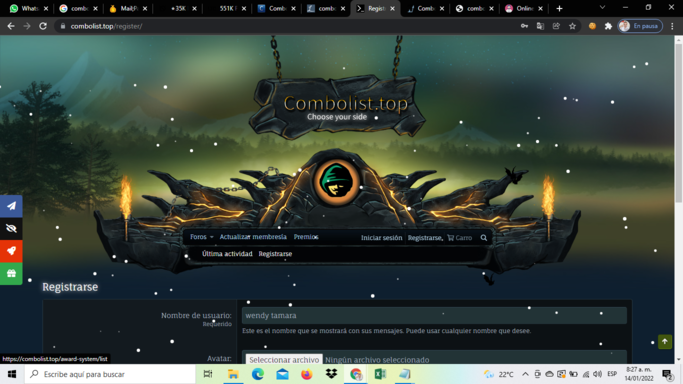Screen dimensions: 683x384
Task: Switch to the WhatsApp tab
Action: point(26,8)
